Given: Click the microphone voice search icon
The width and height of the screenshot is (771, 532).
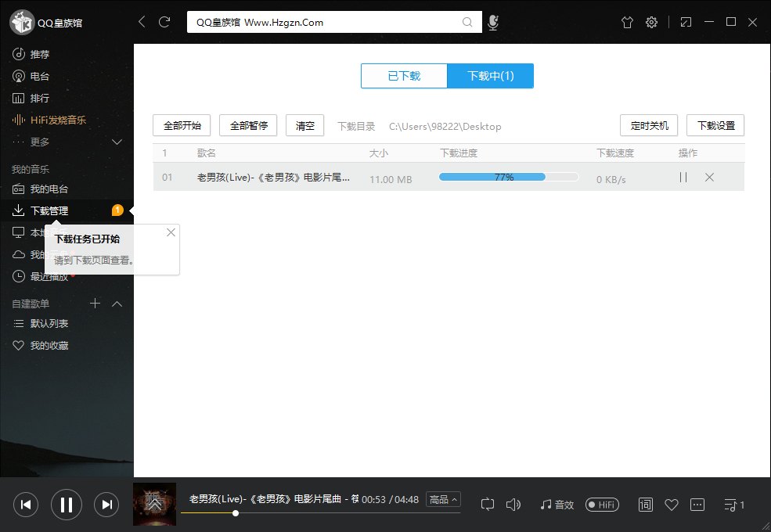Looking at the screenshot, I should point(493,22).
